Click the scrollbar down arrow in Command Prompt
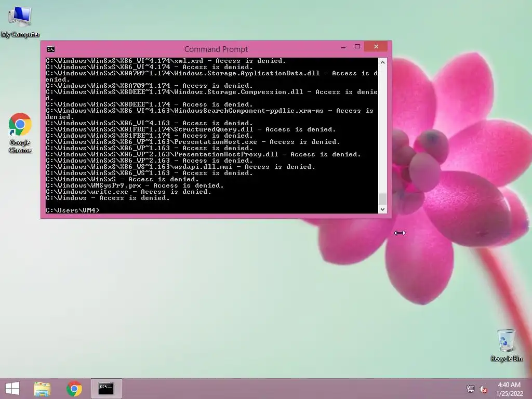Viewport: 532px width, 399px height. click(x=382, y=209)
